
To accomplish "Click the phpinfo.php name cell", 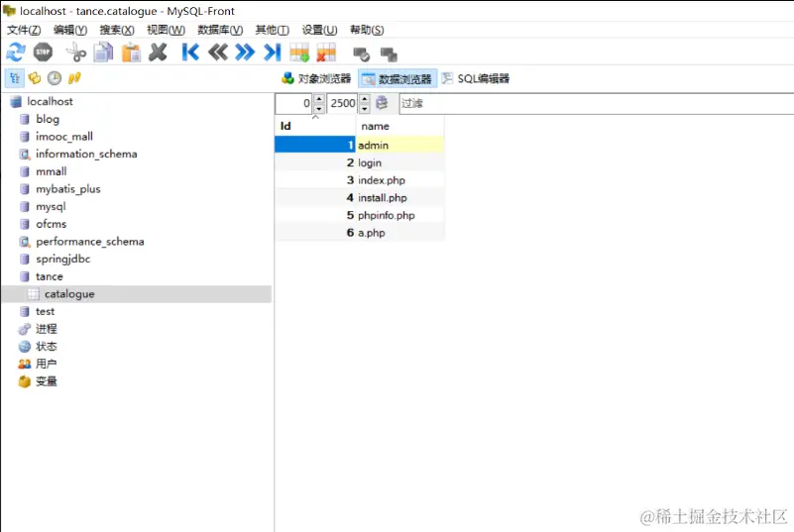I will 400,215.
